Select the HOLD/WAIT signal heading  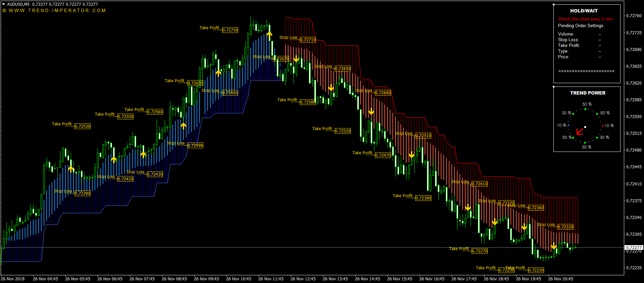coord(584,11)
